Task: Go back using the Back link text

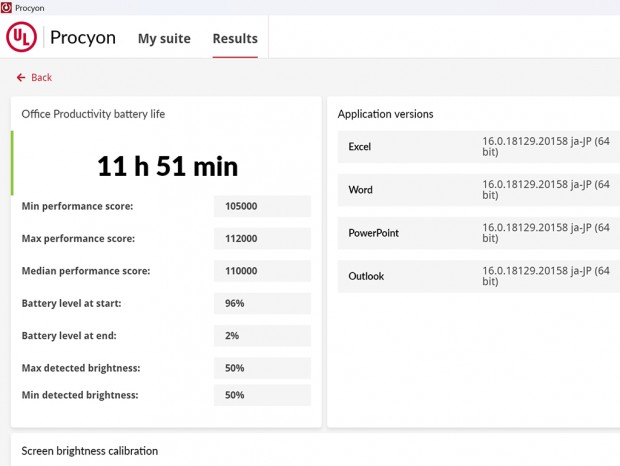Action: 42,78
